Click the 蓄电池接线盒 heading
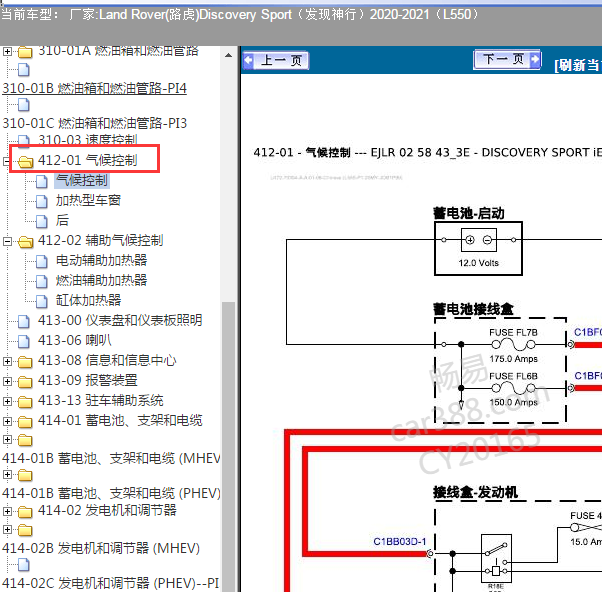This screenshot has height=592, width=602. point(473,309)
